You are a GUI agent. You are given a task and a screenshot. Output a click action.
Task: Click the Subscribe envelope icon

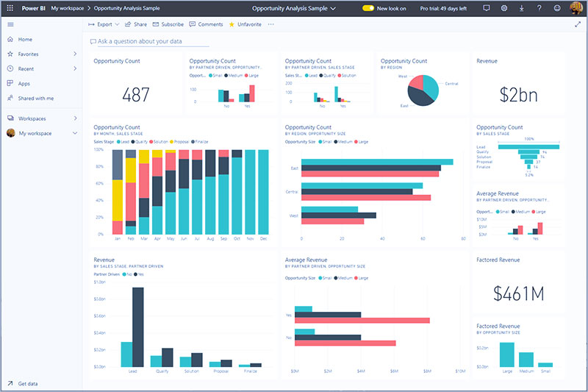[x=156, y=24]
